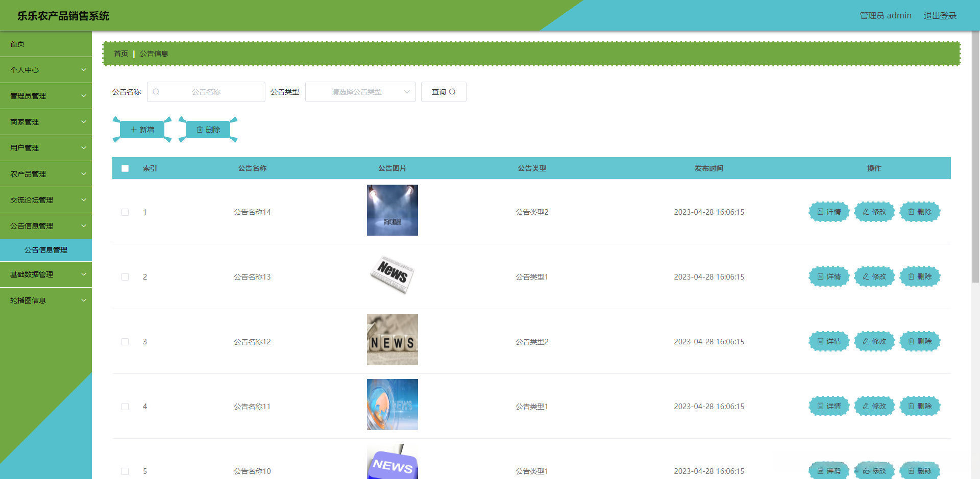Delete the 公告名称12 row
The width and height of the screenshot is (980, 479).
pyautogui.click(x=920, y=341)
